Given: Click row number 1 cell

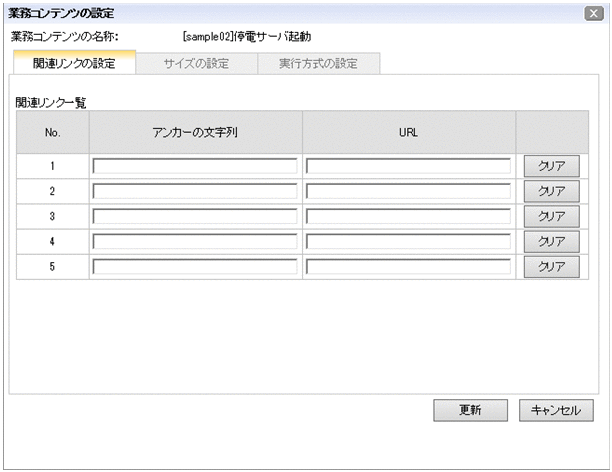Looking at the screenshot, I should [52, 166].
